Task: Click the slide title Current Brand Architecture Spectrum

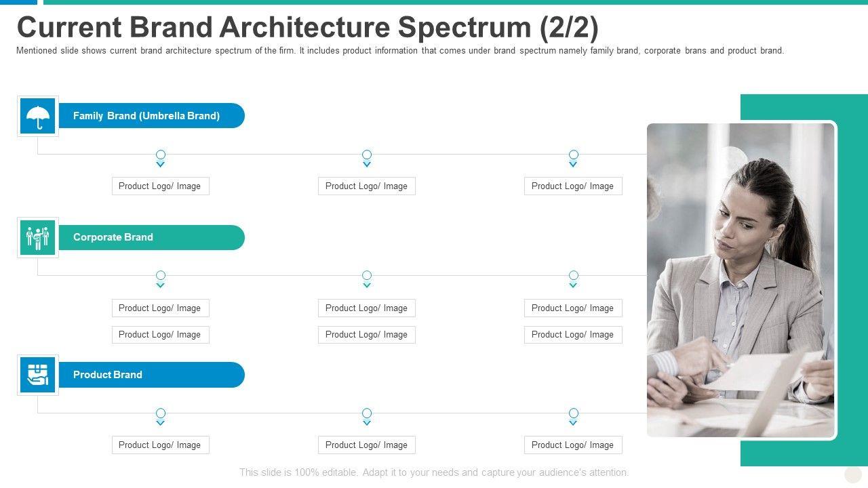Action: [x=307, y=28]
